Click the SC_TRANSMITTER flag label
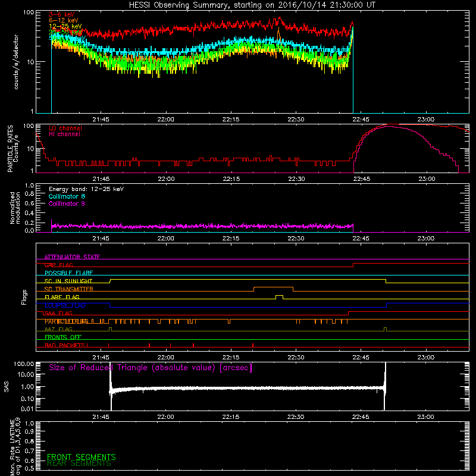This screenshot has height=476, width=476. click(x=69, y=289)
